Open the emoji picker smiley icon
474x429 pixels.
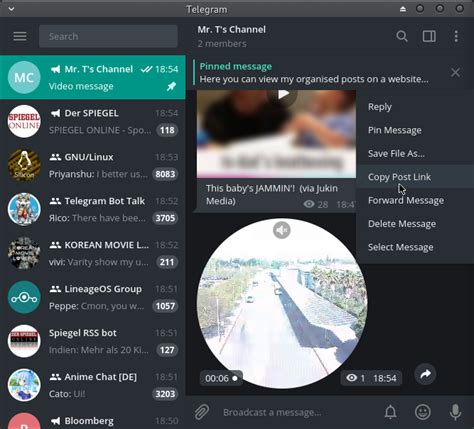click(x=423, y=412)
